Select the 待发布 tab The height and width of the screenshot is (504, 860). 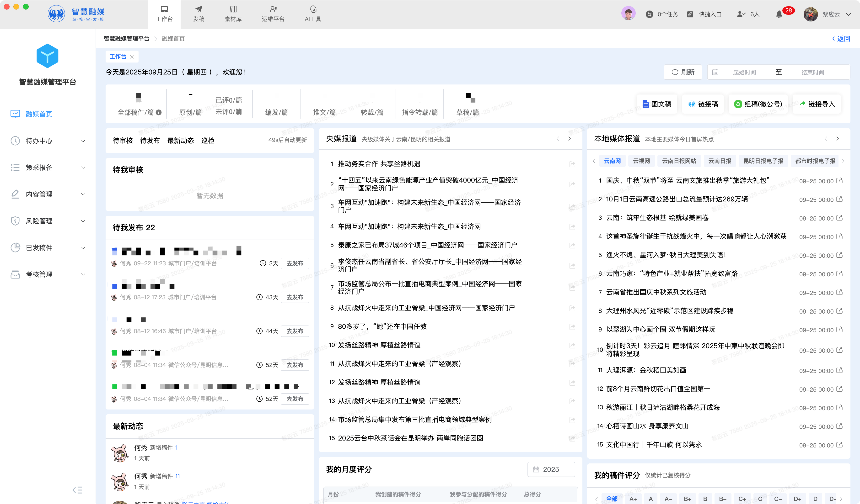pyautogui.click(x=150, y=141)
